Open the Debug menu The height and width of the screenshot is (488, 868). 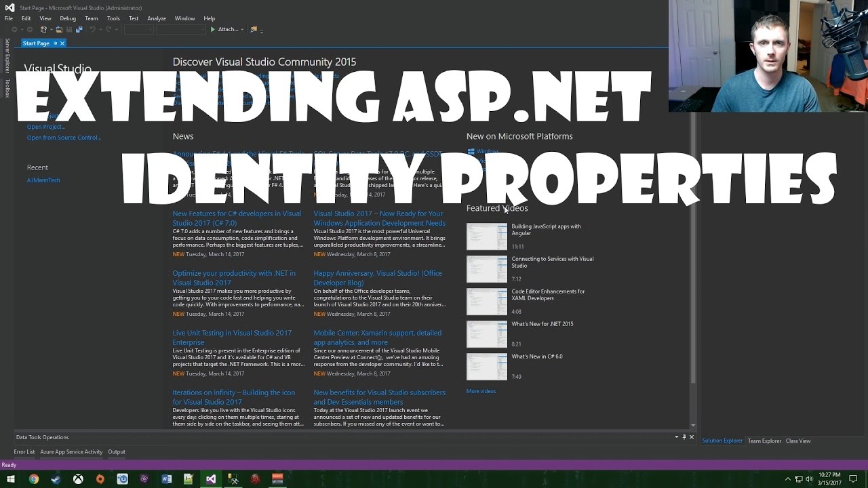(68, 18)
